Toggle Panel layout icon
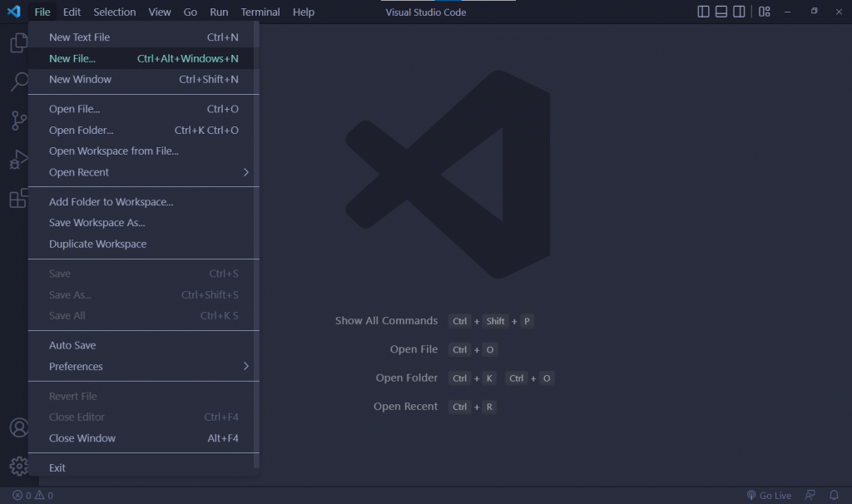The height and width of the screenshot is (504, 852). pos(721,12)
